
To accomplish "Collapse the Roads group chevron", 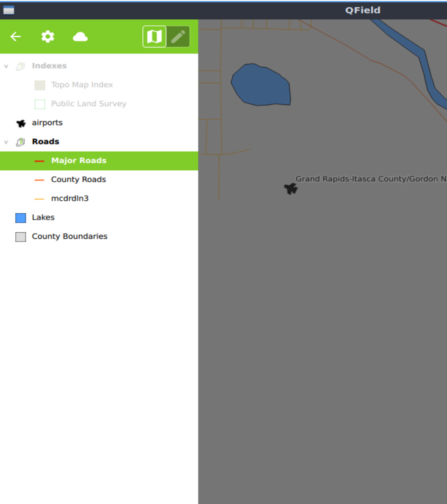I will (6, 142).
